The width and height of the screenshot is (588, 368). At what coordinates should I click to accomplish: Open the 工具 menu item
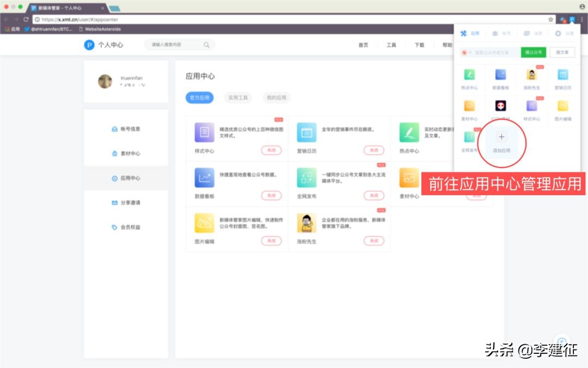point(391,45)
